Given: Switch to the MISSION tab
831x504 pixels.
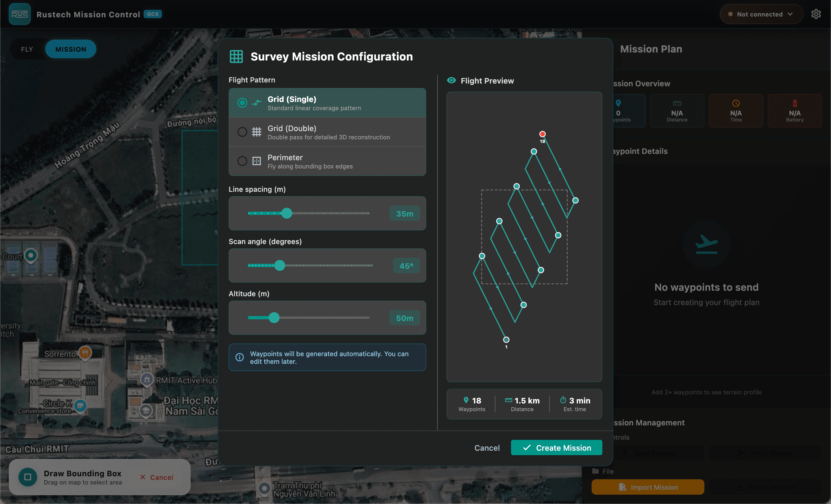Looking at the screenshot, I should (71, 49).
